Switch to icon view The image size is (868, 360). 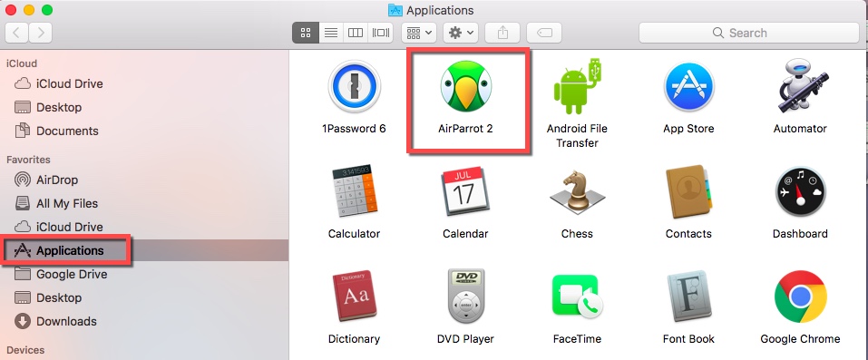point(306,33)
